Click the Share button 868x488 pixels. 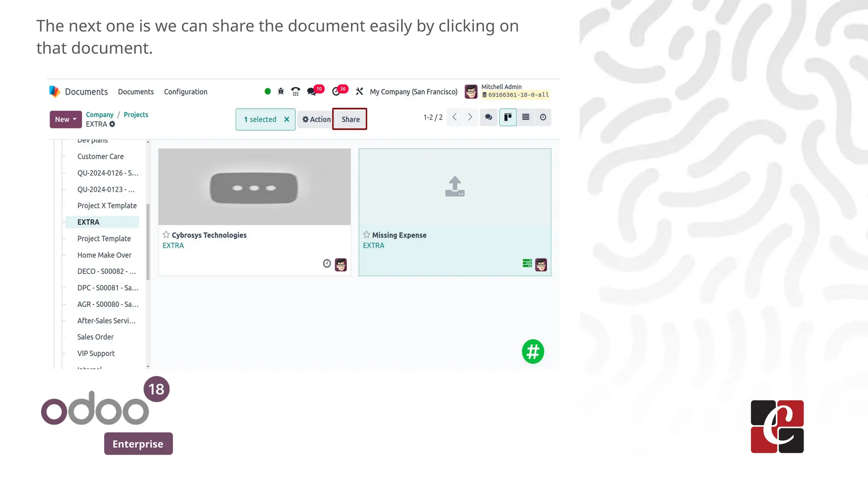[x=350, y=119]
